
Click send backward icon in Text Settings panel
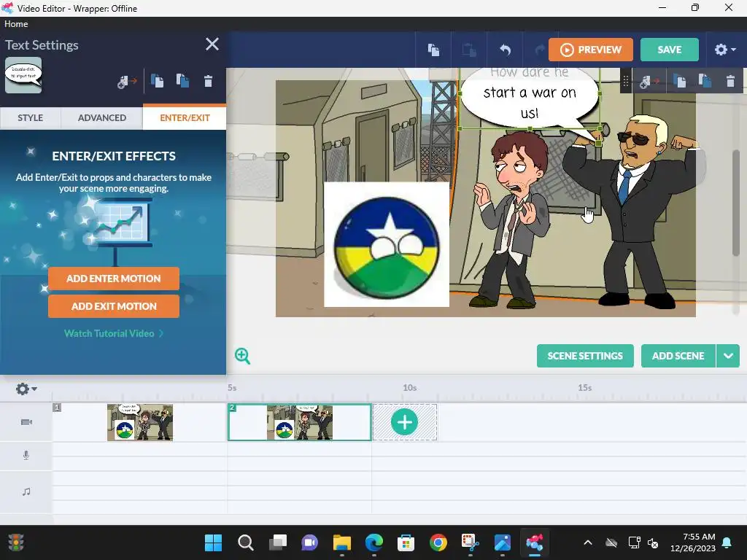pos(182,81)
